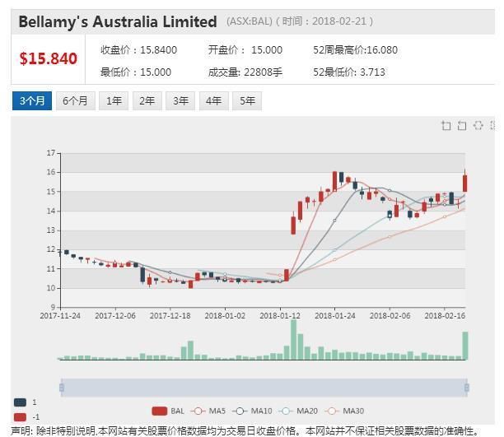504x437 pixels.
Task: Click the x-axis label 2018-02-16
Action: pos(445,315)
